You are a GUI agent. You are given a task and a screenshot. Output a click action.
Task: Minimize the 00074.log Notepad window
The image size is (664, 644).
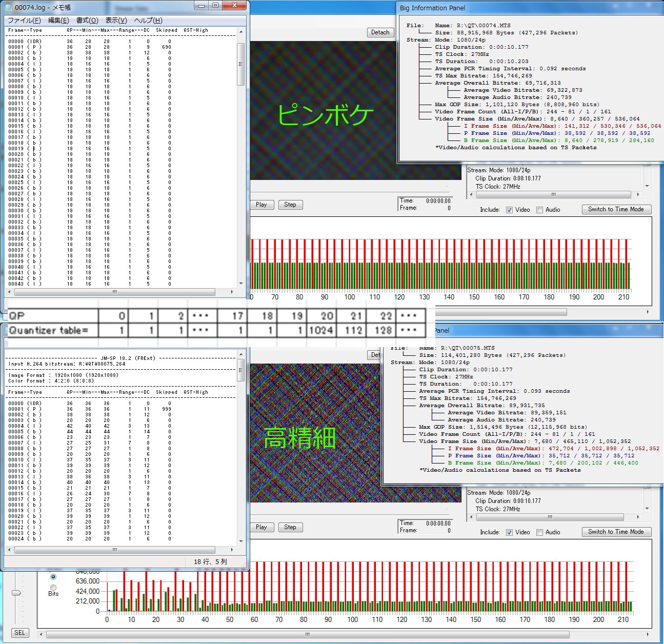pos(202,6)
